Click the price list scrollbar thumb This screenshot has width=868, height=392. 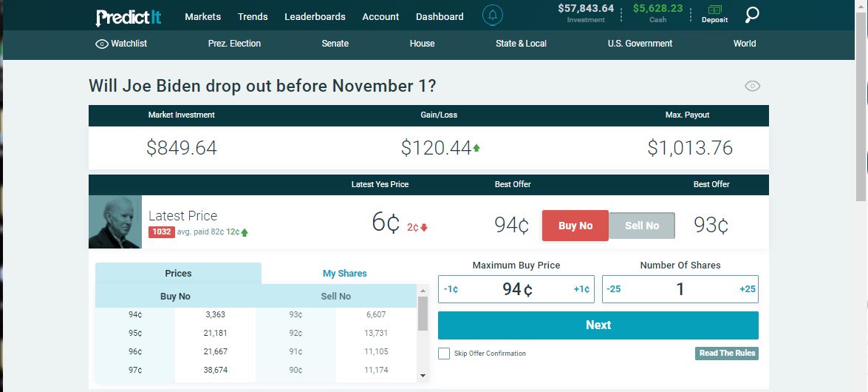tap(423, 314)
